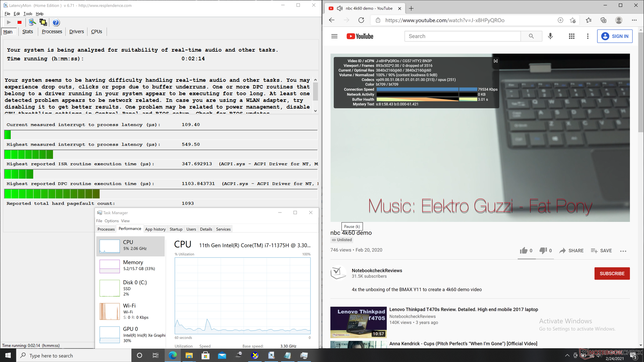Dislike the nbc 4k60 demo video
This screenshot has height=362, width=644.
545,251
